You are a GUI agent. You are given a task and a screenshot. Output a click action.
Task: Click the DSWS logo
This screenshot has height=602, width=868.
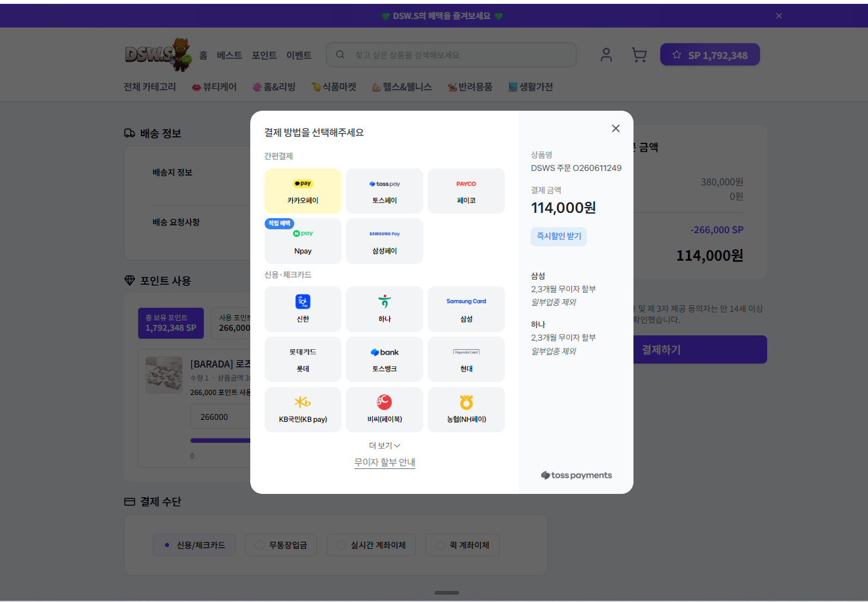158,54
